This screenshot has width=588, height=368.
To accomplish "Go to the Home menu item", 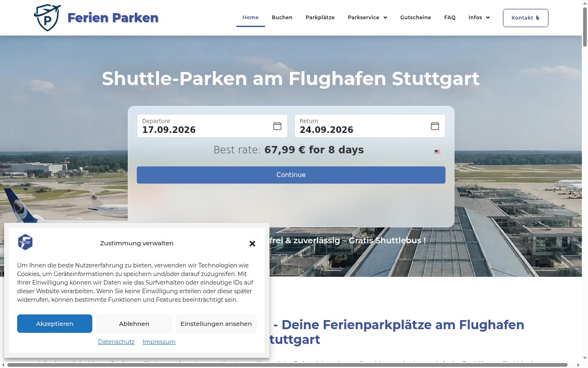I will click(251, 18).
